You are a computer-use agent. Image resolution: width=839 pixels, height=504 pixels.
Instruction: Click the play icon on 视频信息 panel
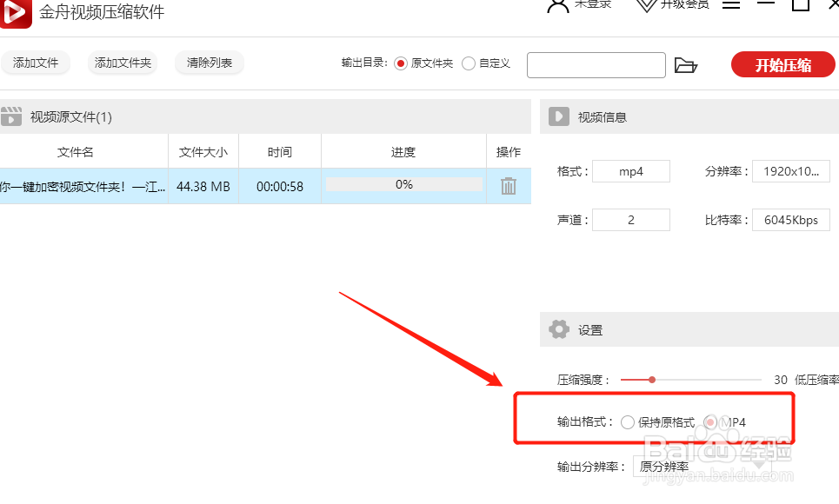click(x=559, y=116)
